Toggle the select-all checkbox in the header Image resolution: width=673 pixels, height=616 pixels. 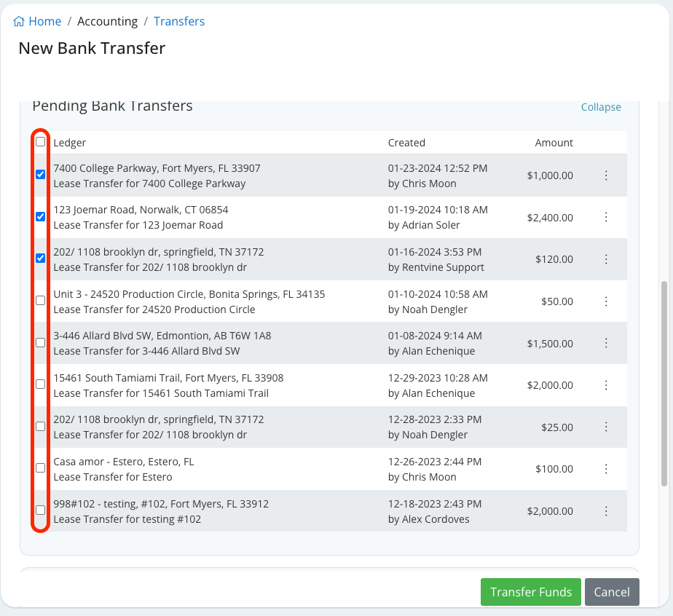click(41, 143)
